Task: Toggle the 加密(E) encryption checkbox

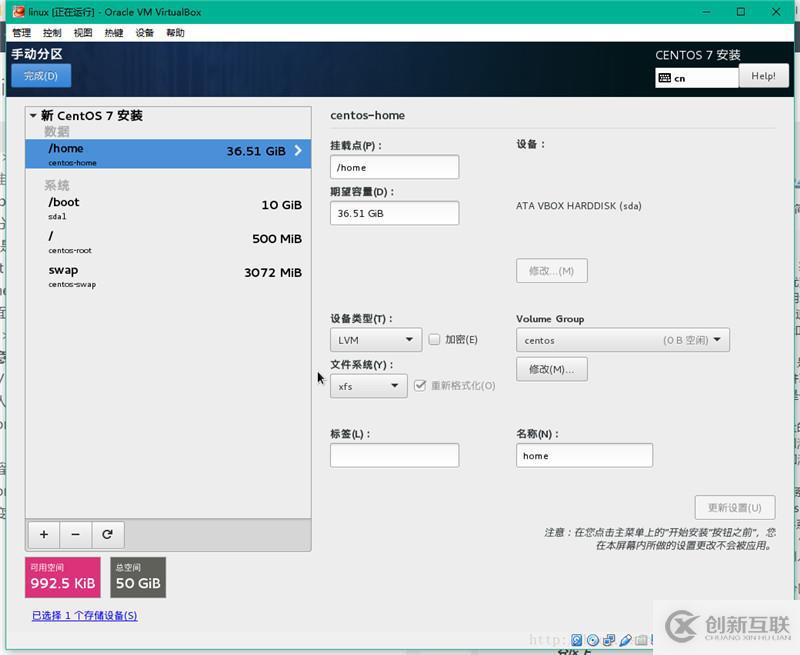Action: (x=434, y=339)
